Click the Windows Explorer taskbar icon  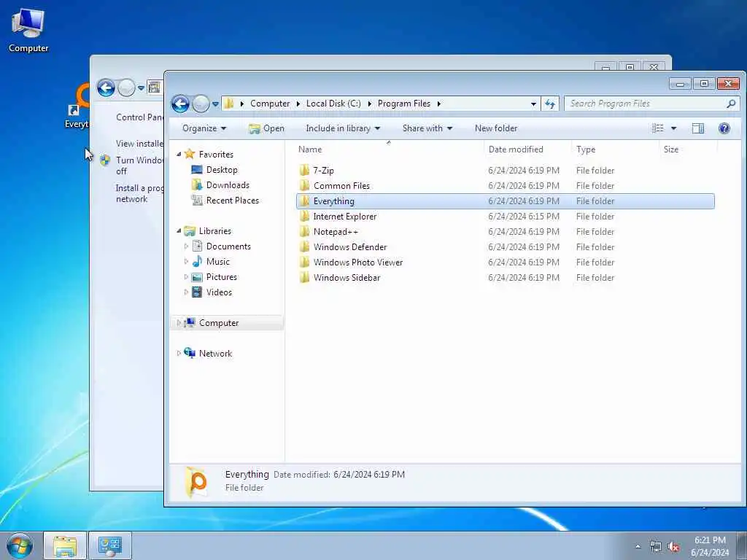coord(65,546)
